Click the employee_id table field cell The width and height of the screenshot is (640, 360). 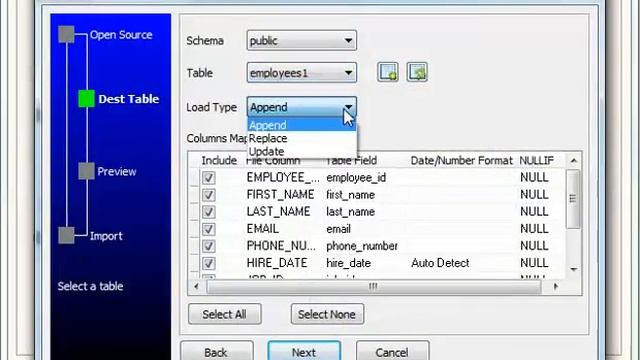[356, 178]
